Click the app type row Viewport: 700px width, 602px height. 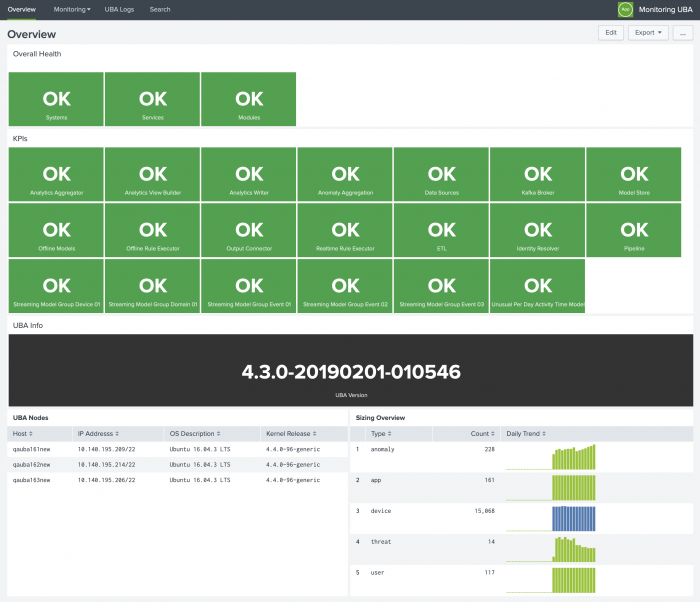click(x=521, y=488)
